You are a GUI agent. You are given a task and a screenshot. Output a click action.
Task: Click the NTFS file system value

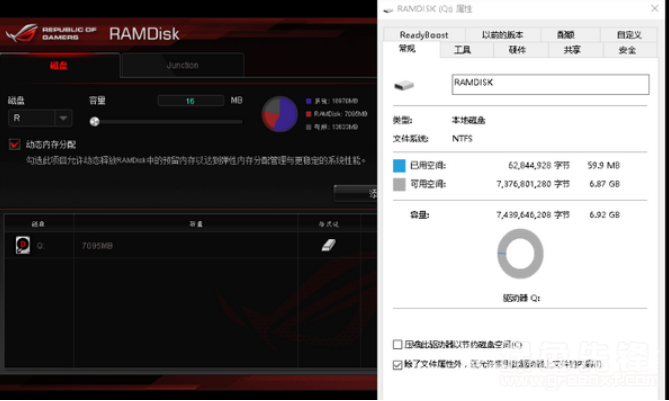pyautogui.click(x=462, y=138)
